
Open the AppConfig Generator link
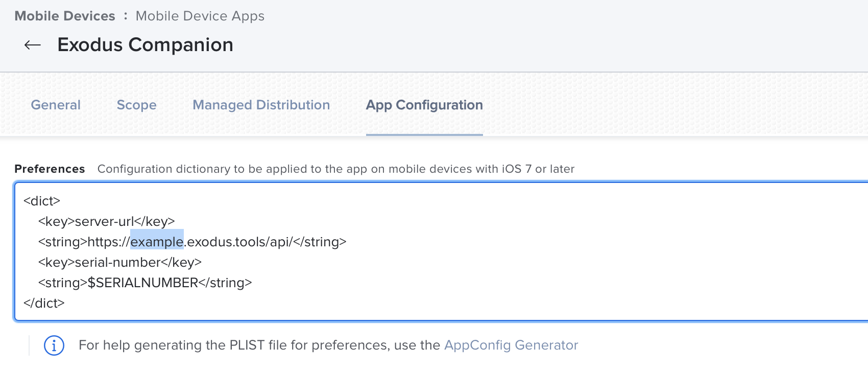click(511, 345)
